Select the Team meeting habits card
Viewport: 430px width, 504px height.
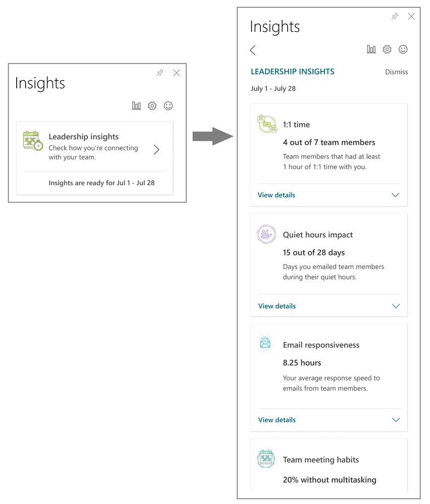coord(329,466)
